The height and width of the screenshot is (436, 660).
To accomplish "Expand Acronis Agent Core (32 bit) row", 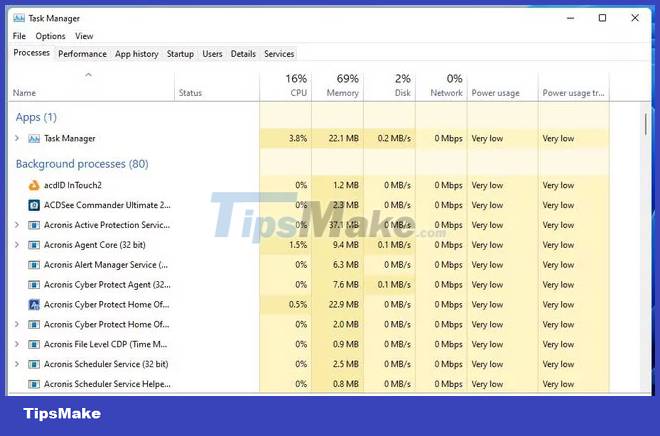I will click(17, 245).
